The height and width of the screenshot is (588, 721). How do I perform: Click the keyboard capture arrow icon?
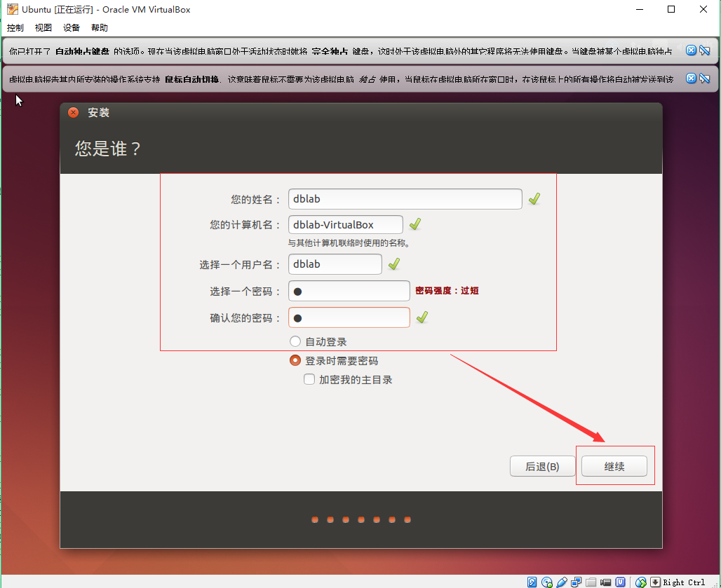point(655,582)
